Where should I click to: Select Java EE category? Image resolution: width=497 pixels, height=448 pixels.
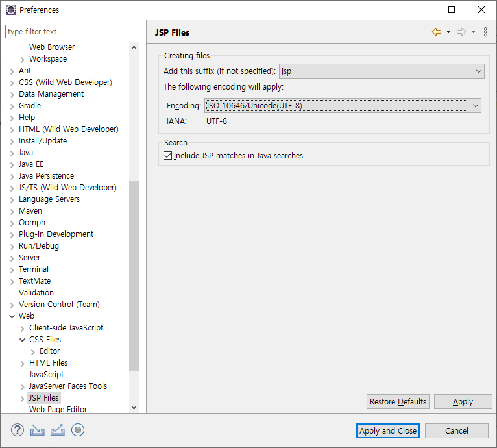pyautogui.click(x=31, y=164)
